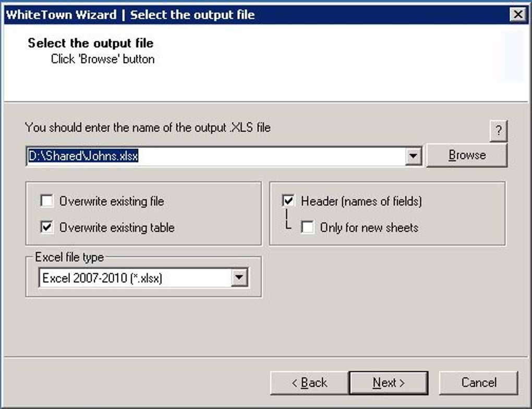Click the output .XLS file name instruction label
Screen dimensions: 532x409
click(x=148, y=128)
